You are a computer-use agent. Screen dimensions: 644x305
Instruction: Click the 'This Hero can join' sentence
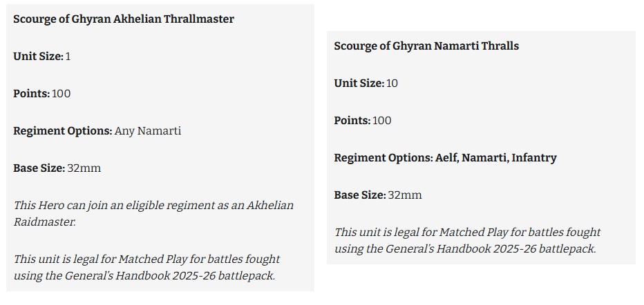(153, 214)
